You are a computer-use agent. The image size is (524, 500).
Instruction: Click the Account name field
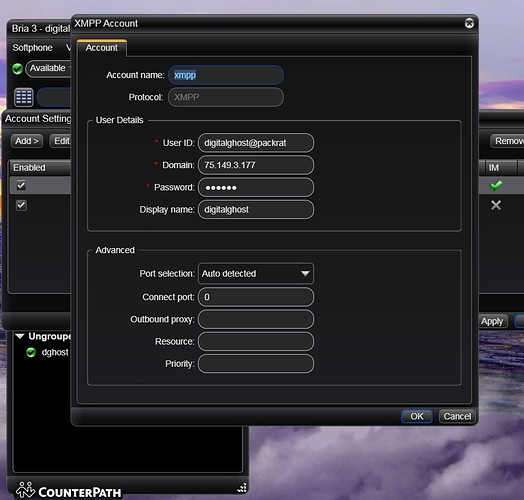(226, 75)
